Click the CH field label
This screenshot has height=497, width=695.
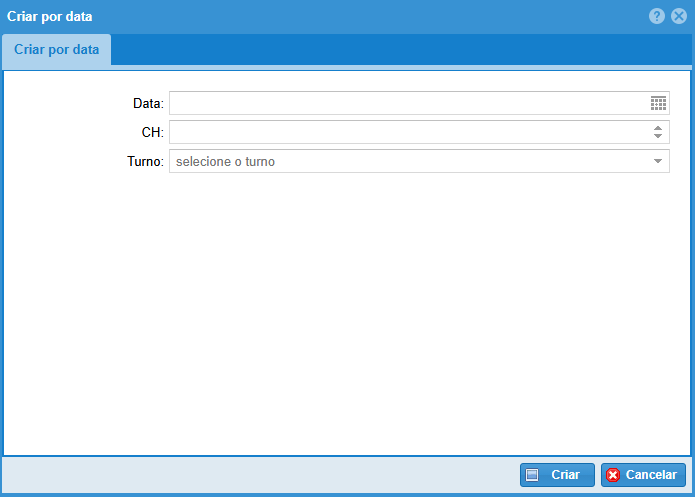[153, 132]
